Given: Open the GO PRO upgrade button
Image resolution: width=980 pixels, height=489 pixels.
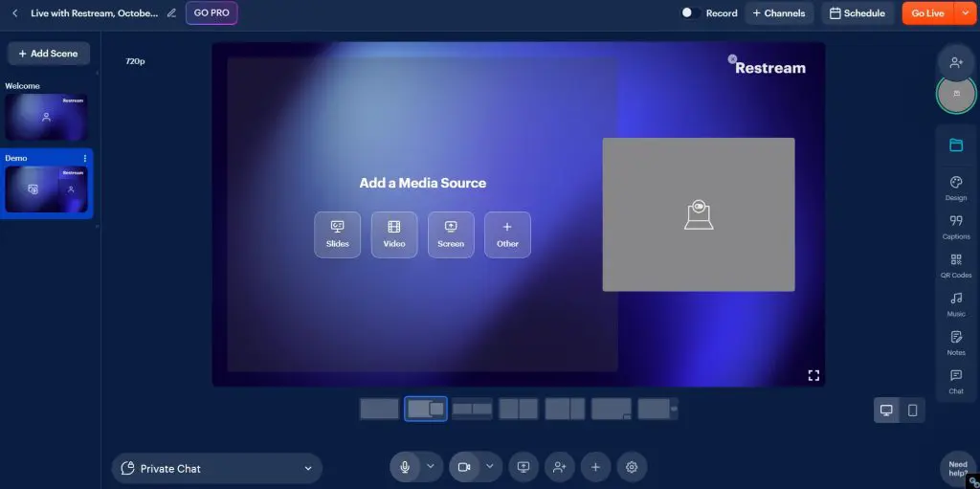Looking at the screenshot, I should pos(212,13).
